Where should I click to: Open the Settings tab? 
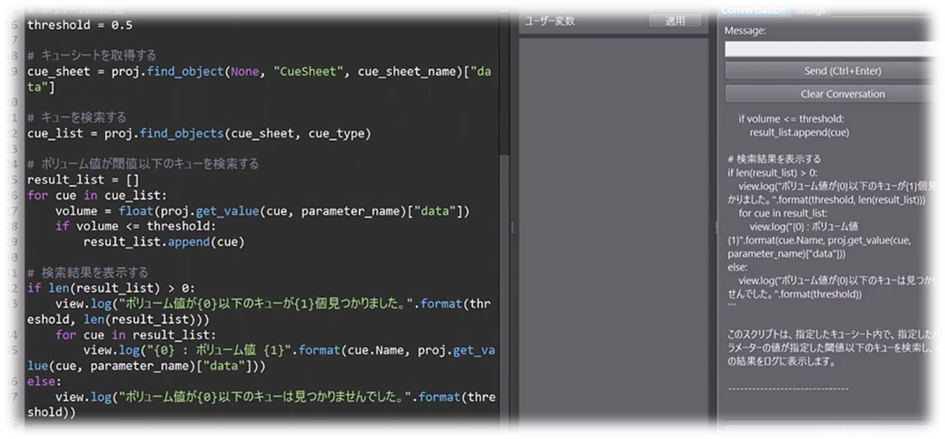tap(810, 10)
